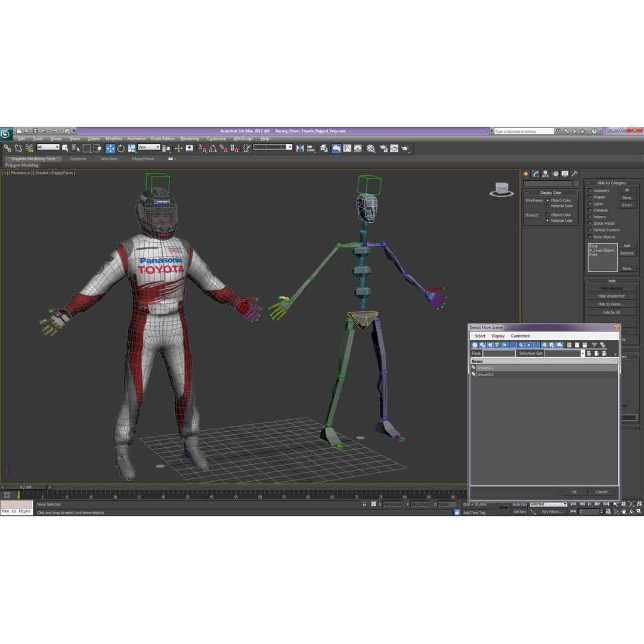Click the Select and Link tool
Image resolution: width=644 pixels, height=644 pixels.
point(7,148)
